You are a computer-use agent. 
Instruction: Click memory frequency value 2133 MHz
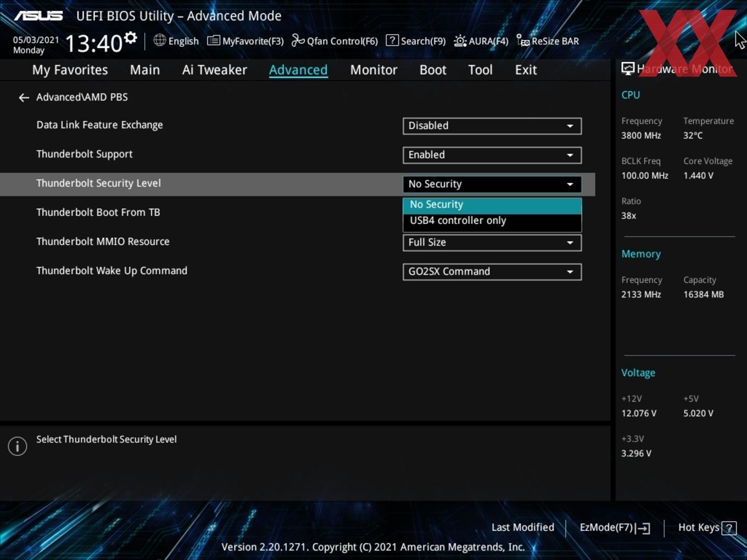pyautogui.click(x=641, y=295)
